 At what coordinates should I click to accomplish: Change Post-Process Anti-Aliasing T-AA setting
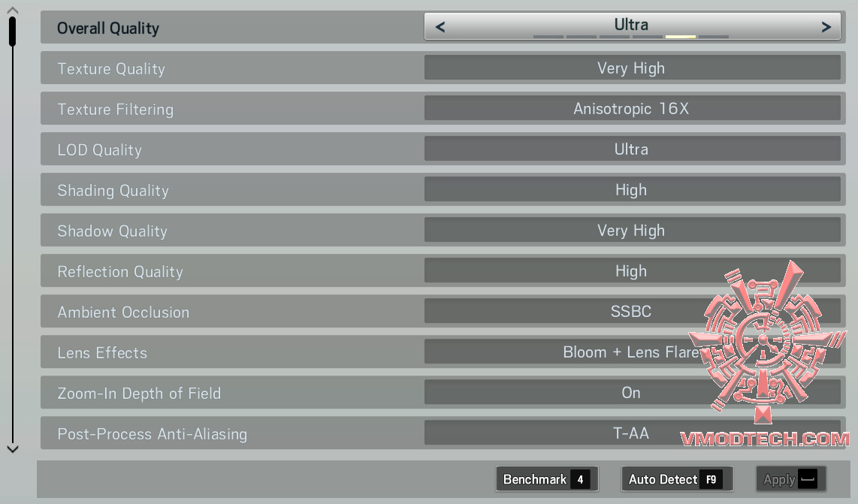tap(631, 433)
